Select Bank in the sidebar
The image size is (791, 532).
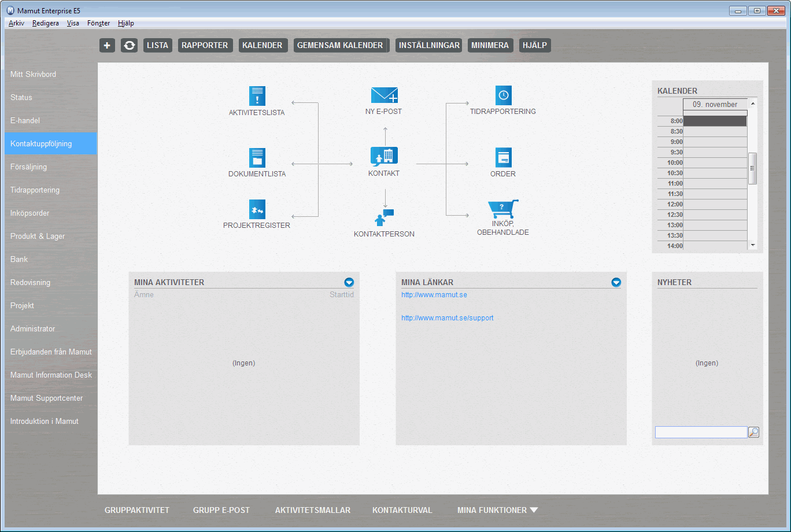coord(51,259)
